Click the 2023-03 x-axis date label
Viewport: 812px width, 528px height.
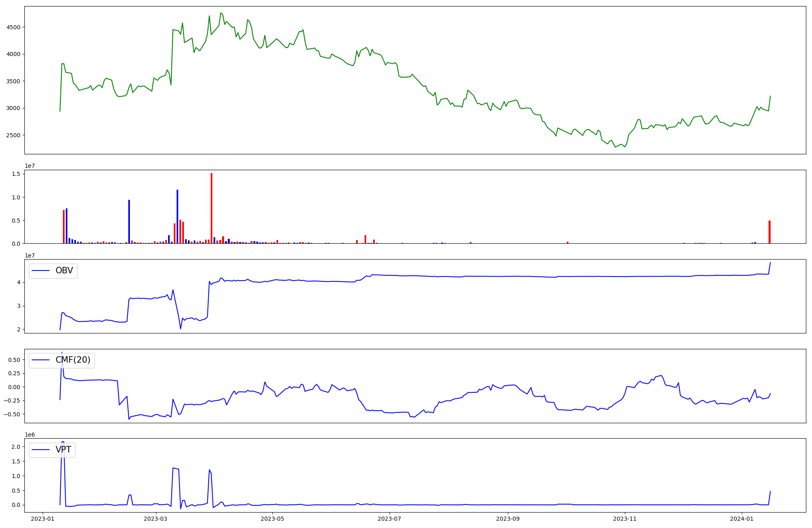155,519
